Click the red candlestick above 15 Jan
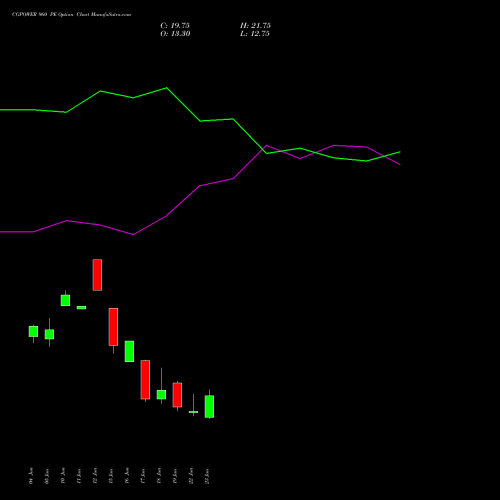This screenshot has width=500, height=500. pyautogui.click(x=113, y=327)
